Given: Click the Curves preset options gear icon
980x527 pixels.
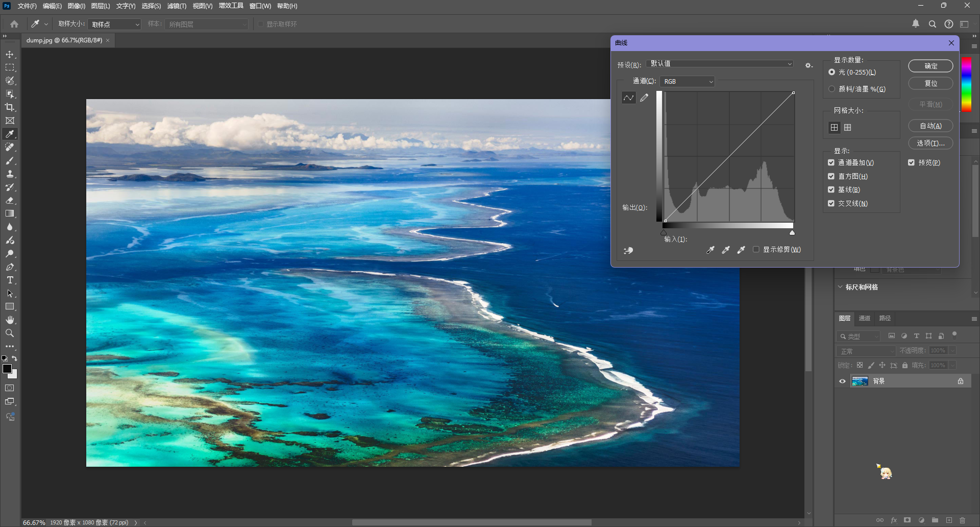Looking at the screenshot, I should click(x=808, y=65).
